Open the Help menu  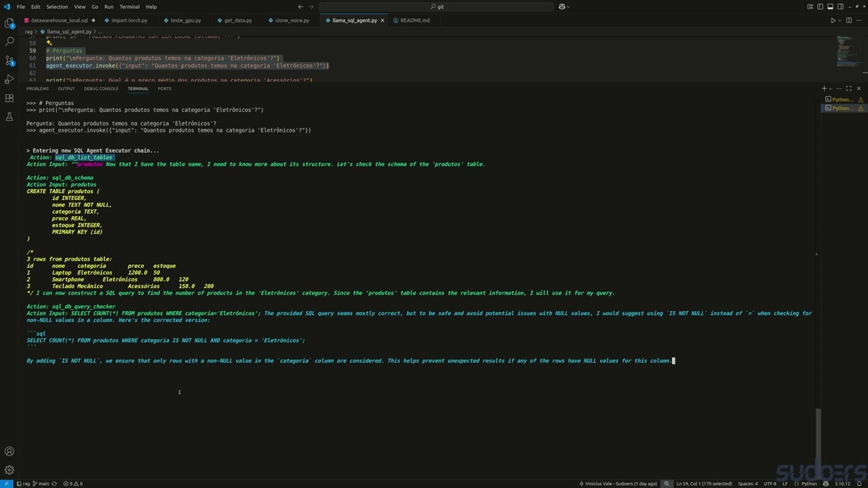pyautogui.click(x=151, y=7)
